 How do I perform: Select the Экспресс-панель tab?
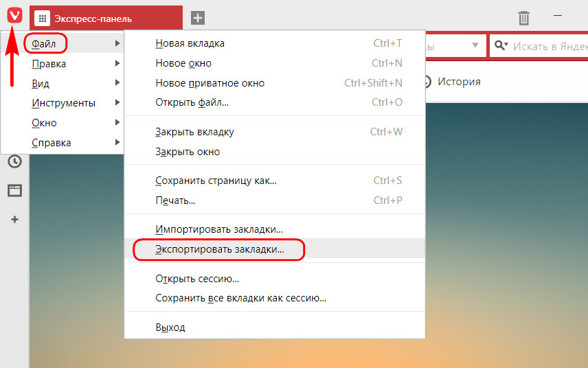[106, 18]
